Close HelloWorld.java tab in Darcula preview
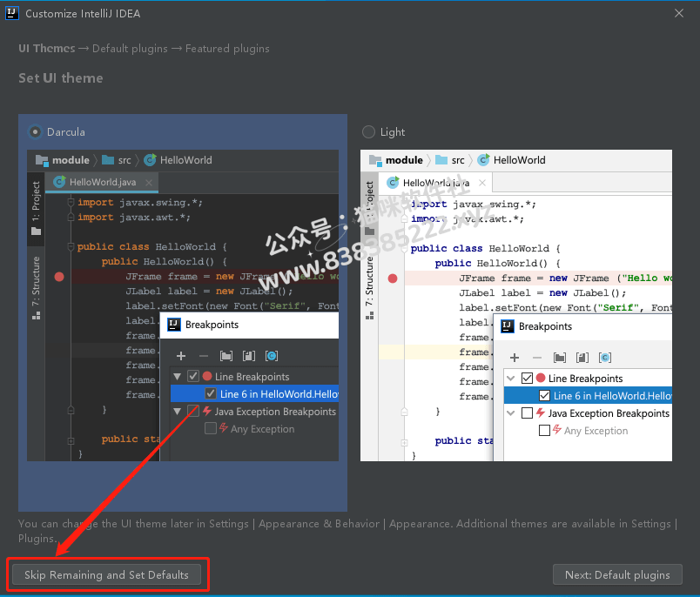 click(x=149, y=183)
